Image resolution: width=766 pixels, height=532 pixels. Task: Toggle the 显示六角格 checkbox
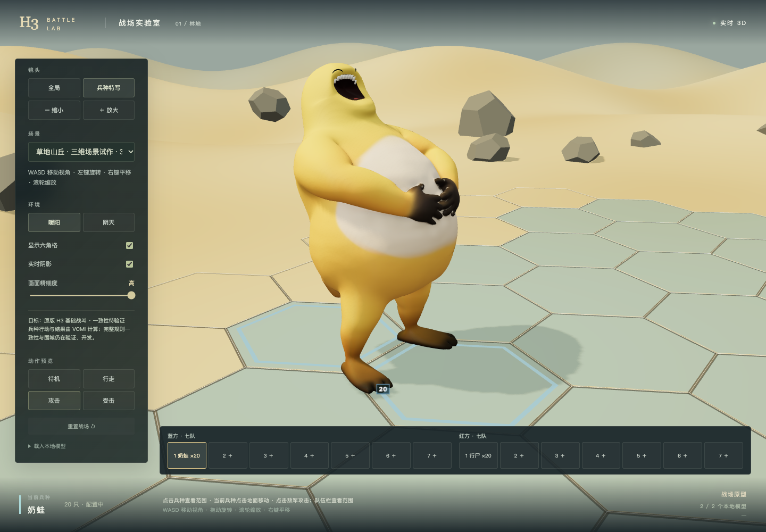[x=129, y=245]
